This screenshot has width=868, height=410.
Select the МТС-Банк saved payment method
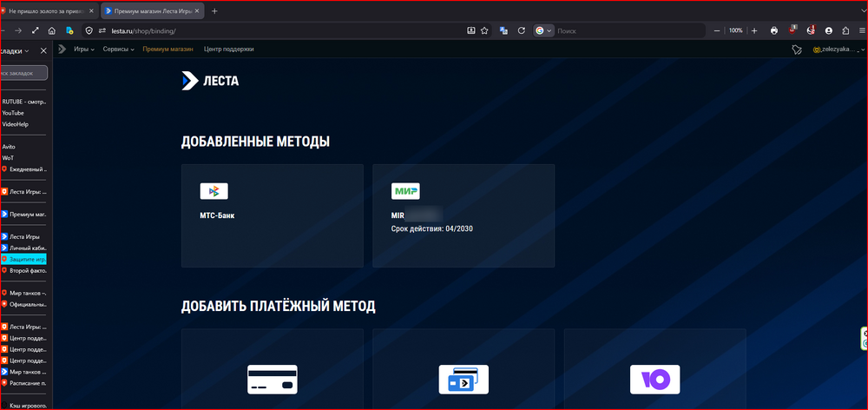click(273, 215)
